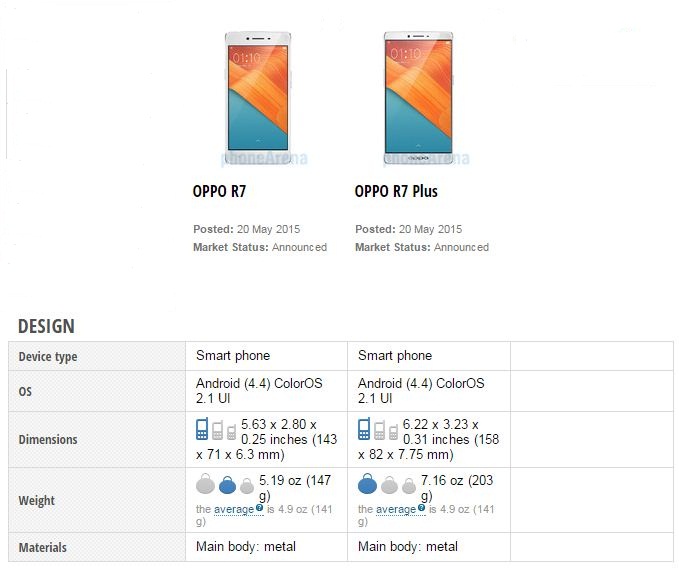Open the OPPO R7 title link
Viewport: 679px width, 568px height.
pos(219,191)
